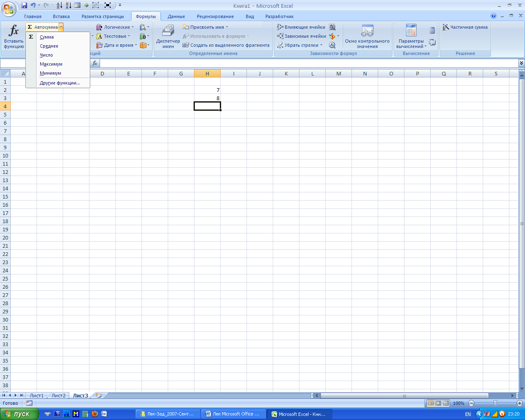Click the zoom slider handle

point(495,403)
